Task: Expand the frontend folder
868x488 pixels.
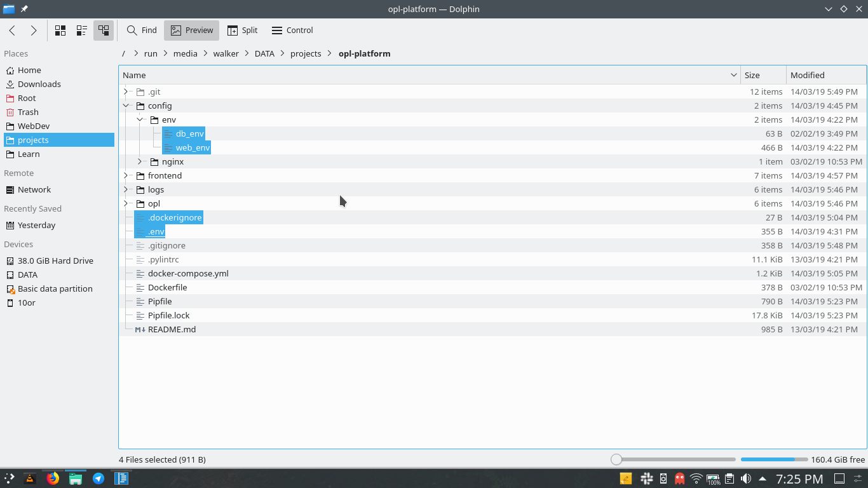Action: [x=126, y=175]
